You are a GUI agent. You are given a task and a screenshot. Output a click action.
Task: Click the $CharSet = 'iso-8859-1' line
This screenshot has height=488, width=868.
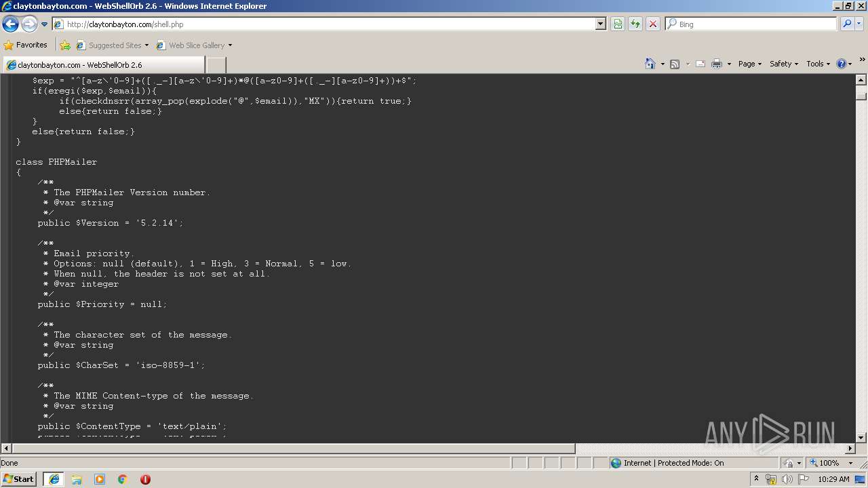pyautogui.click(x=121, y=365)
